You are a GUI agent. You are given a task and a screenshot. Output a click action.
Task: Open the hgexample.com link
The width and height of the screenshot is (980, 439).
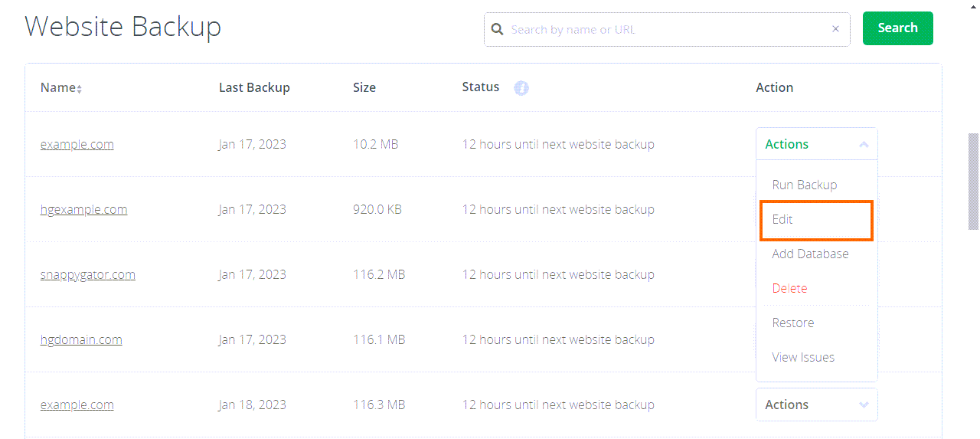click(x=83, y=209)
